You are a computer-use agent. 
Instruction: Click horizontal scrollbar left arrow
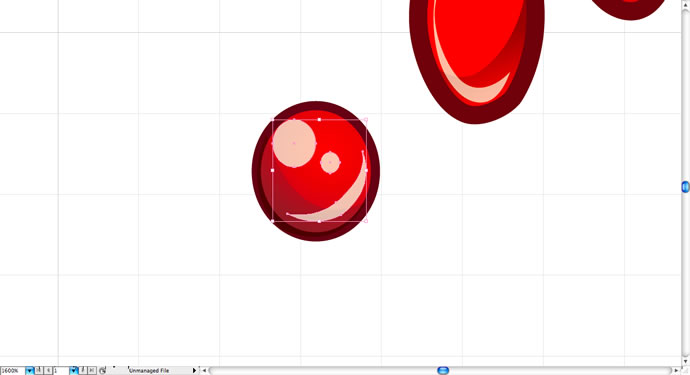pyautogui.click(x=204, y=371)
